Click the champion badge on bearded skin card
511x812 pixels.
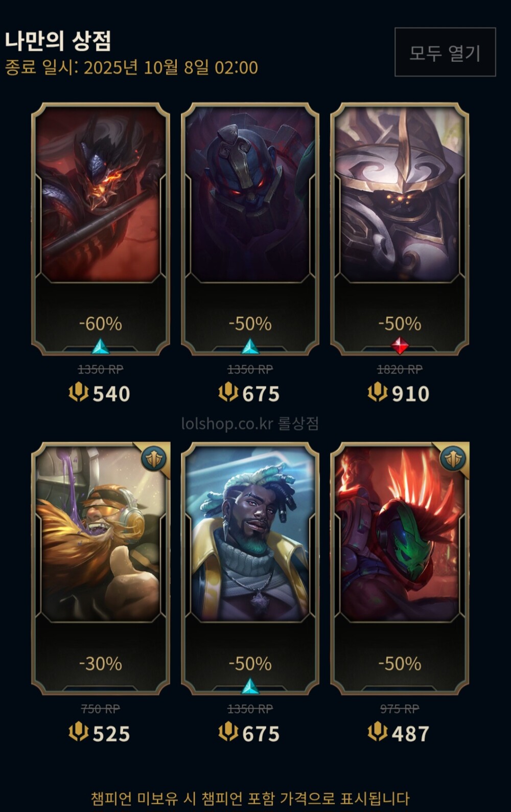[154, 458]
